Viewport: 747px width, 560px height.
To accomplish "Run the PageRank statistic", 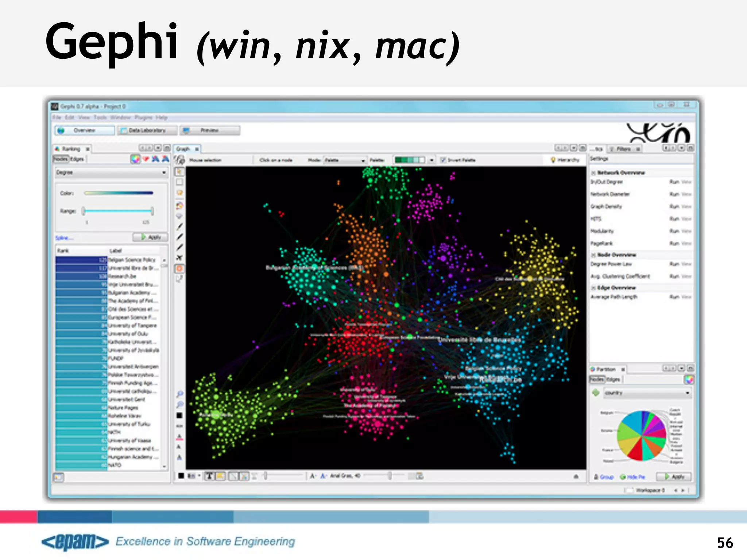I will pyautogui.click(x=674, y=244).
